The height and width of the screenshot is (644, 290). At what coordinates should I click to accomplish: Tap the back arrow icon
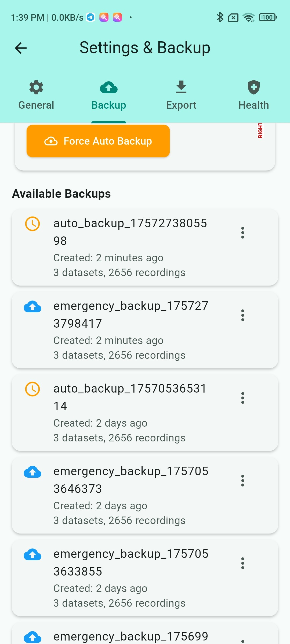click(21, 48)
